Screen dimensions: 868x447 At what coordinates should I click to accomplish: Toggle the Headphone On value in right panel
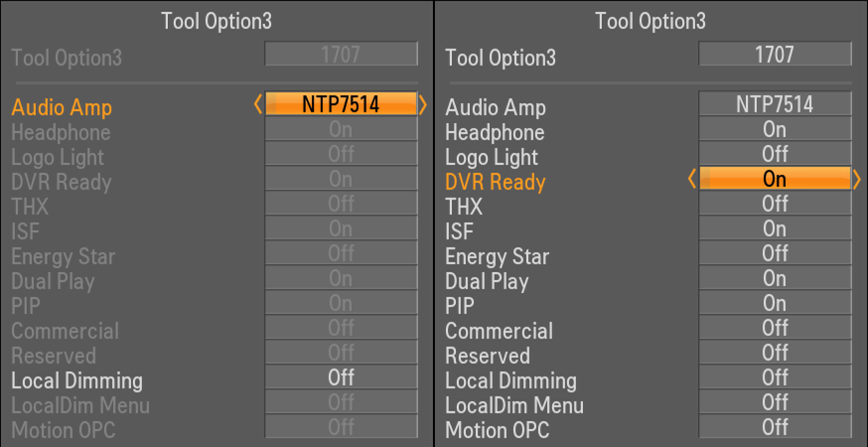[775, 129]
